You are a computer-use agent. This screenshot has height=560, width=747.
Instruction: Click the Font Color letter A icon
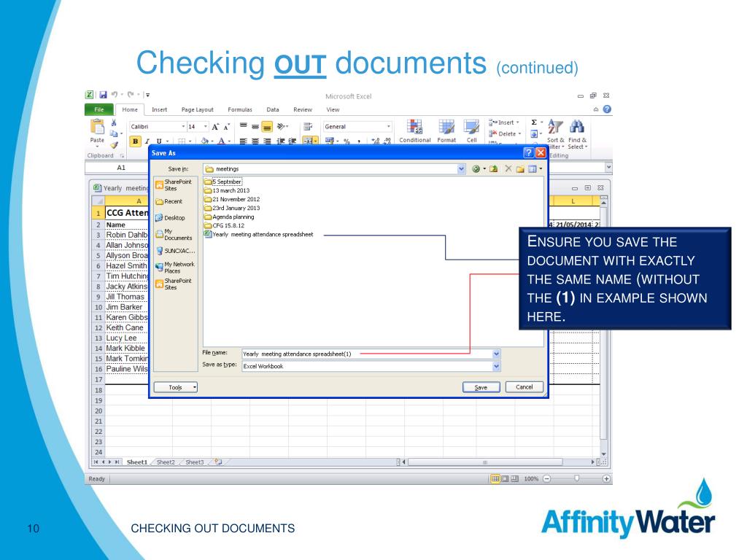point(221,141)
